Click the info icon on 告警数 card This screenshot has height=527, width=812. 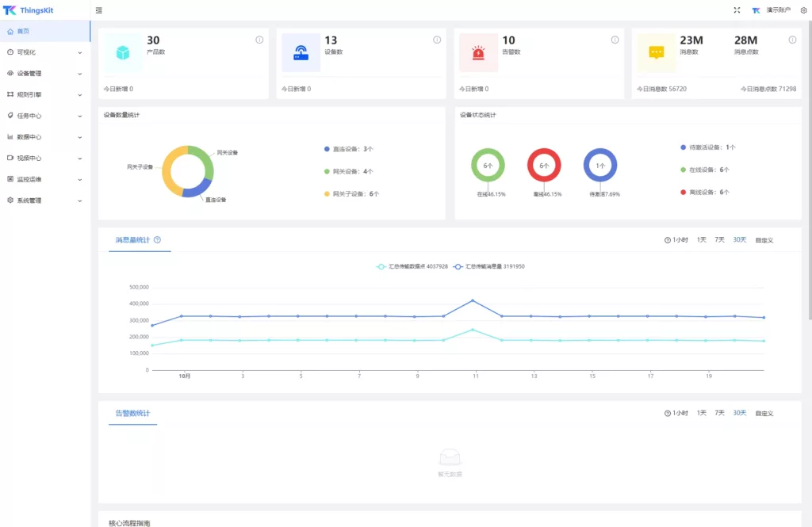pyautogui.click(x=615, y=40)
